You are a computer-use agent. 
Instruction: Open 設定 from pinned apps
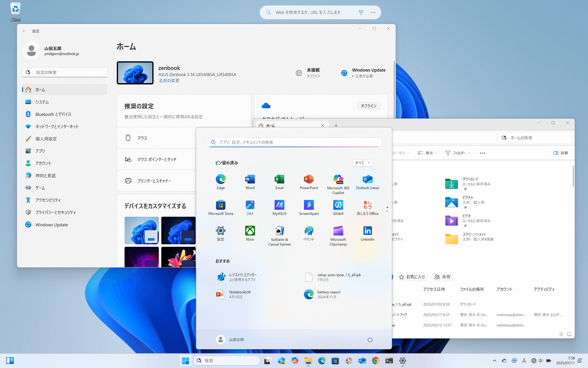tap(221, 233)
